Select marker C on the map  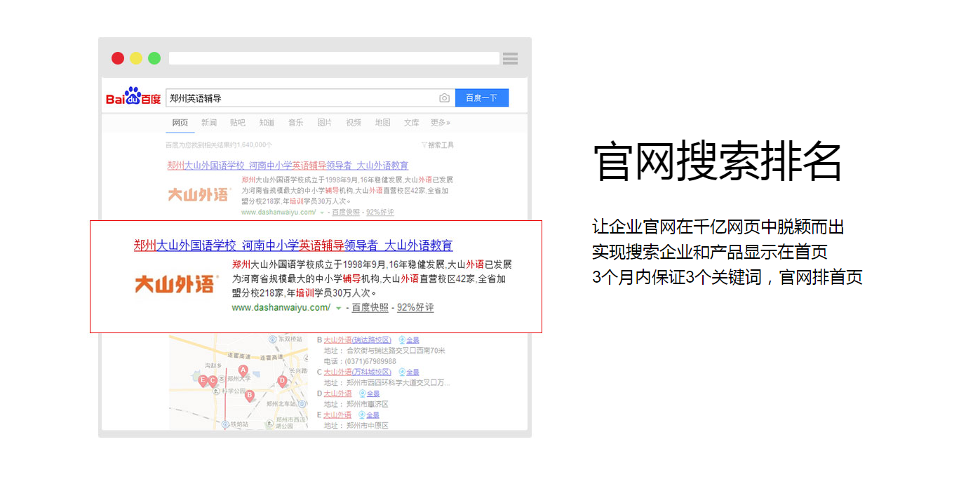click(x=213, y=381)
